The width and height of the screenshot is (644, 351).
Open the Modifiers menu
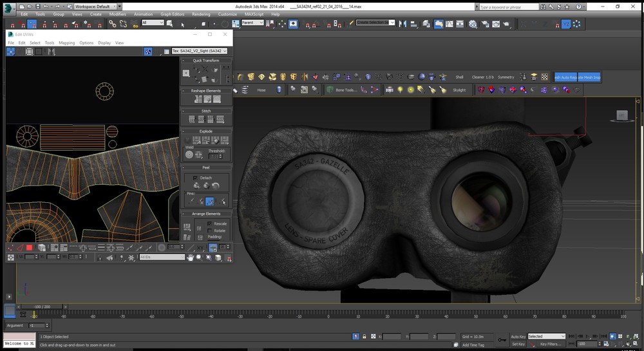117,14
